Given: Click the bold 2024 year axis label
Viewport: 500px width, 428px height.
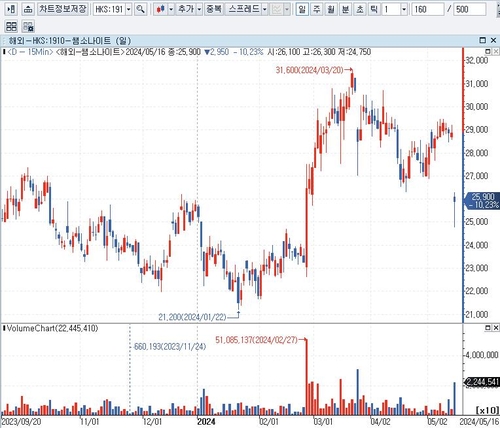Looking at the screenshot, I should (206, 421).
